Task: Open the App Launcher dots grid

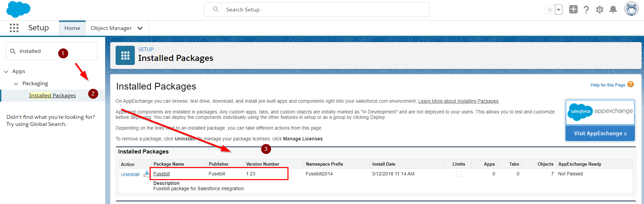Action: pos(14,28)
